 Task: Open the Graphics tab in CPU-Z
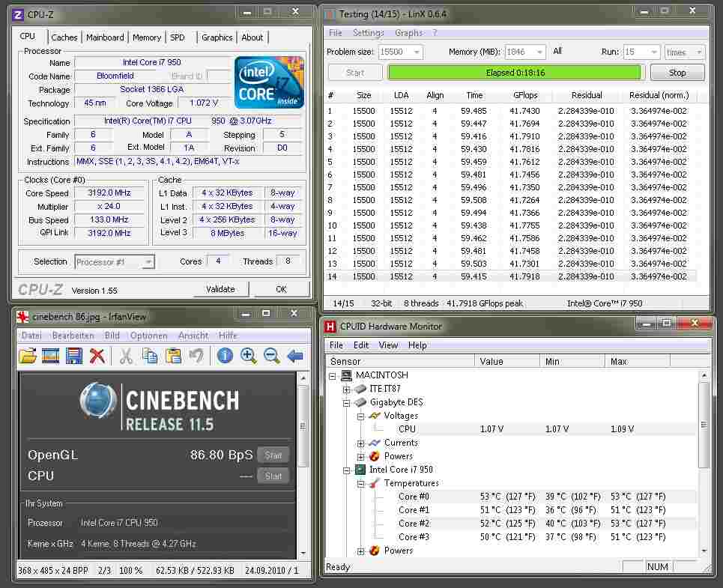[x=217, y=37]
